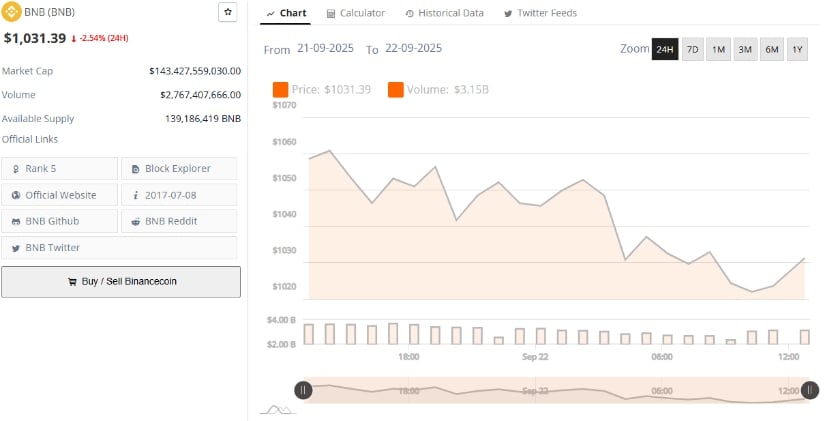
Task: Click the Buy / Sell Binancecoin button
Action: pyautogui.click(x=121, y=282)
